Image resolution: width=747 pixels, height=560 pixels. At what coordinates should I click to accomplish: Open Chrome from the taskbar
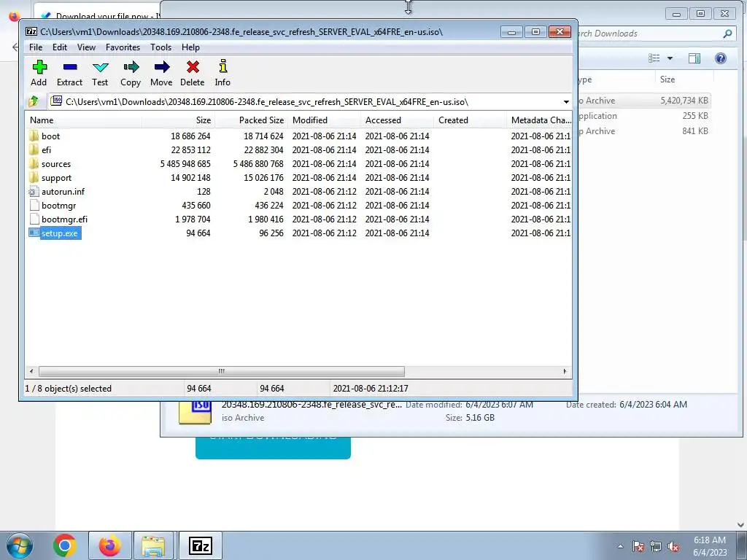tap(64, 545)
